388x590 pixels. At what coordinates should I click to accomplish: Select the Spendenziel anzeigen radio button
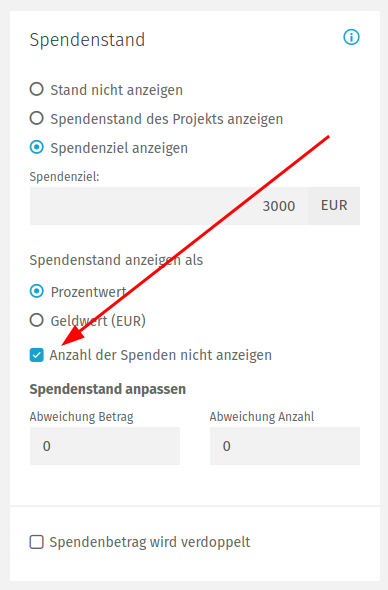(x=37, y=147)
